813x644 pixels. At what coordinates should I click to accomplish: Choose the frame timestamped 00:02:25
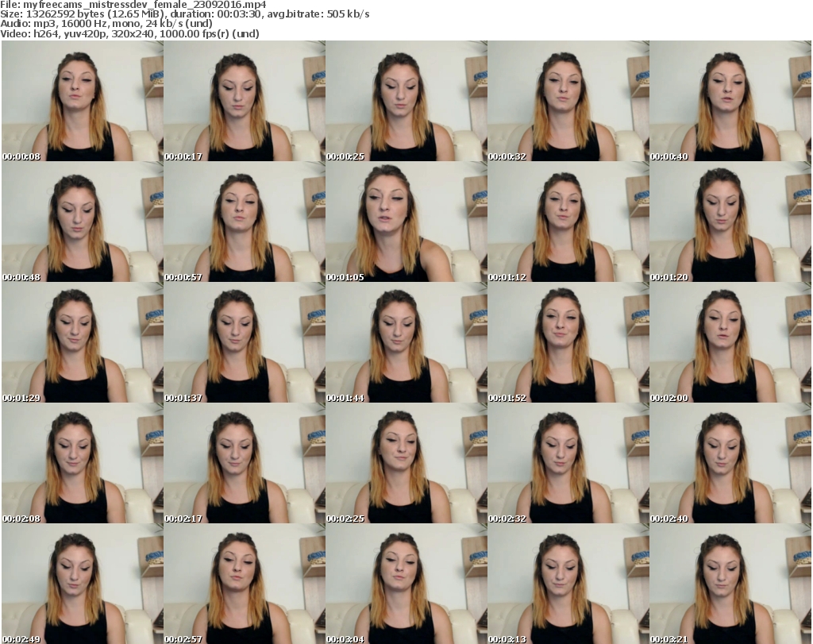406,463
